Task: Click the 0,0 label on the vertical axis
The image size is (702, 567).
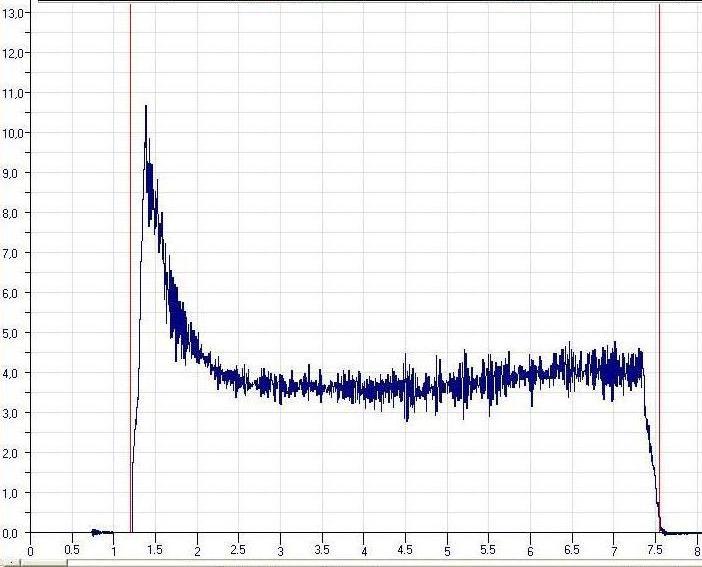Action: (12, 533)
